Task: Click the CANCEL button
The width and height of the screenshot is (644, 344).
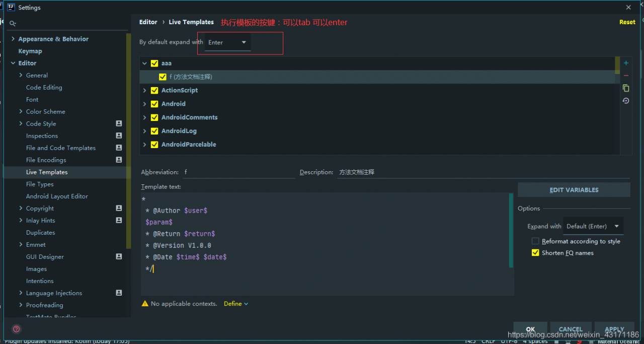Action: 571,329
